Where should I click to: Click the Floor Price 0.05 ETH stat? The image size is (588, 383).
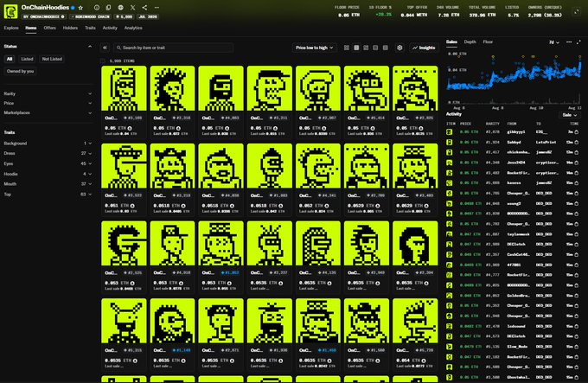(348, 11)
